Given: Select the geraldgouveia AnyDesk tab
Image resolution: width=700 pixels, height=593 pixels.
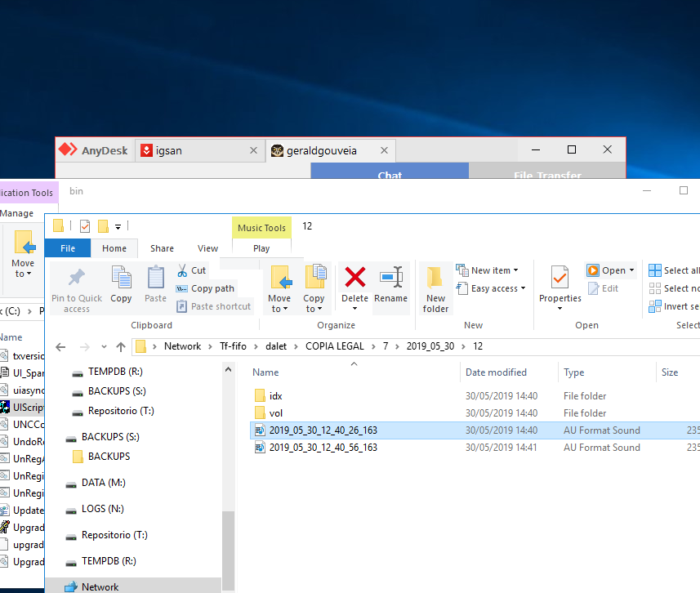Looking at the screenshot, I should pyautogui.click(x=331, y=150).
